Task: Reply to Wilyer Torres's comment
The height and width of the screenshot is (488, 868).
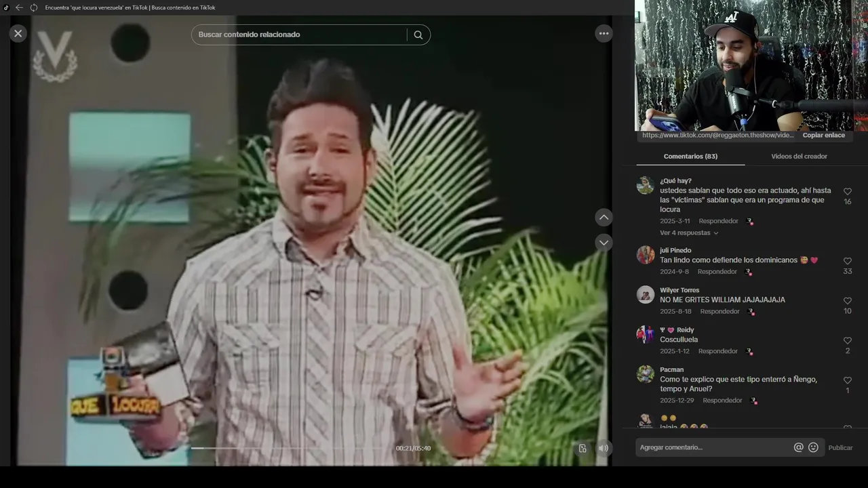Action: click(x=719, y=312)
